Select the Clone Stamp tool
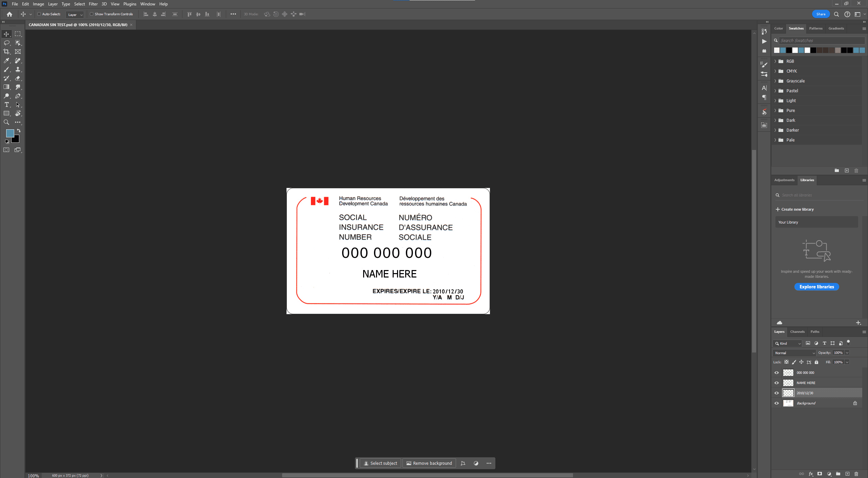Screen dimensions: 868x478 tap(18, 69)
